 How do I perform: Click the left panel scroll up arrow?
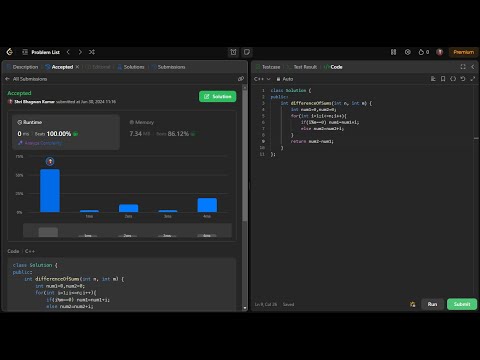coord(245,87)
